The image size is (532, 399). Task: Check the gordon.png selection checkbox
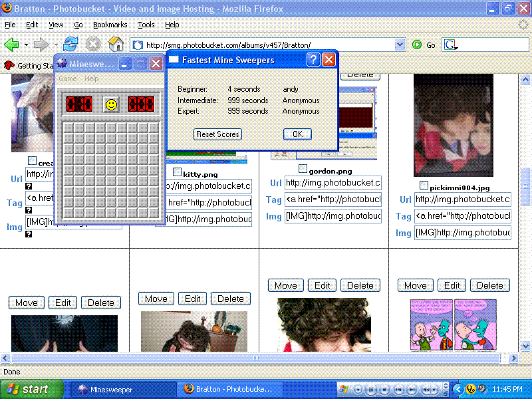303,168
